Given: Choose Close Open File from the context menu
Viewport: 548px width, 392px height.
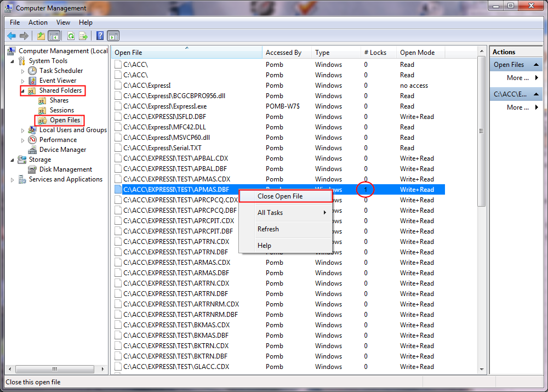Looking at the screenshot, I should click(281, 196).
